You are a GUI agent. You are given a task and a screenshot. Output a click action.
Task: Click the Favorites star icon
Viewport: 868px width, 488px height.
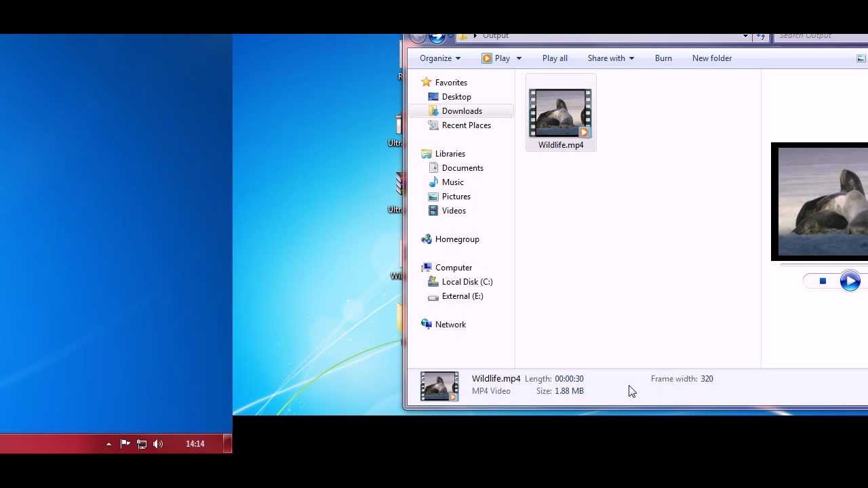click(426, 83)
